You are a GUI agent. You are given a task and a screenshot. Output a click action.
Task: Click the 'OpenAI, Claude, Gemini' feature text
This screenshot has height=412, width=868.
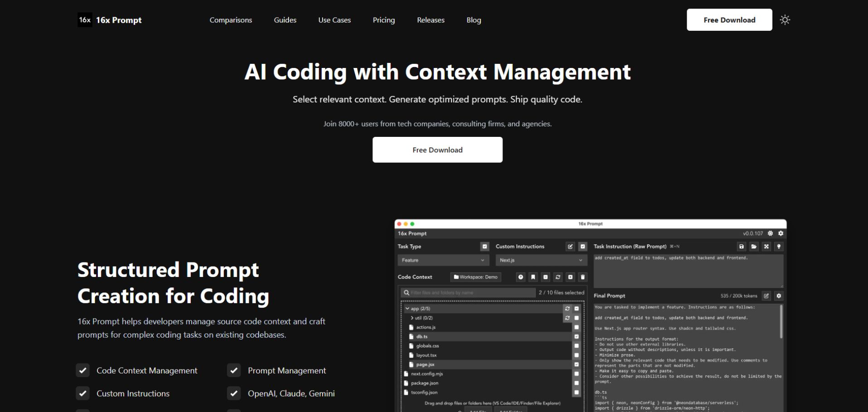pos(291,393)
